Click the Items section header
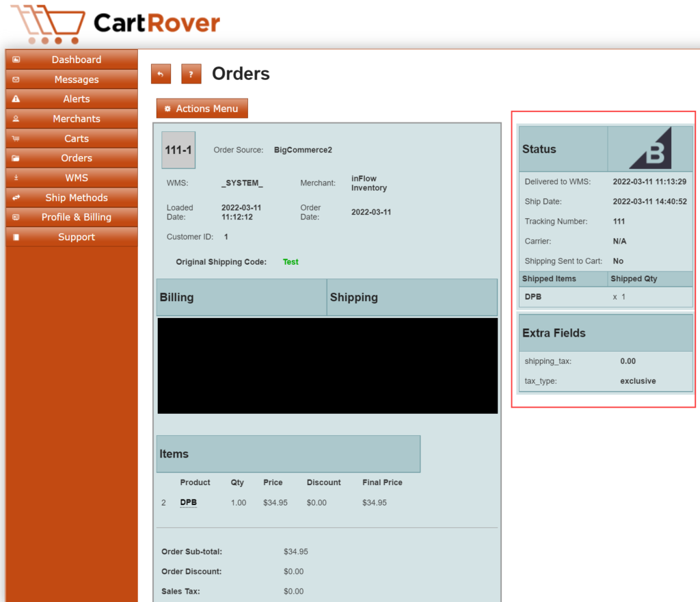Screen dimensions: 700x602 click(x=288, y=454)
